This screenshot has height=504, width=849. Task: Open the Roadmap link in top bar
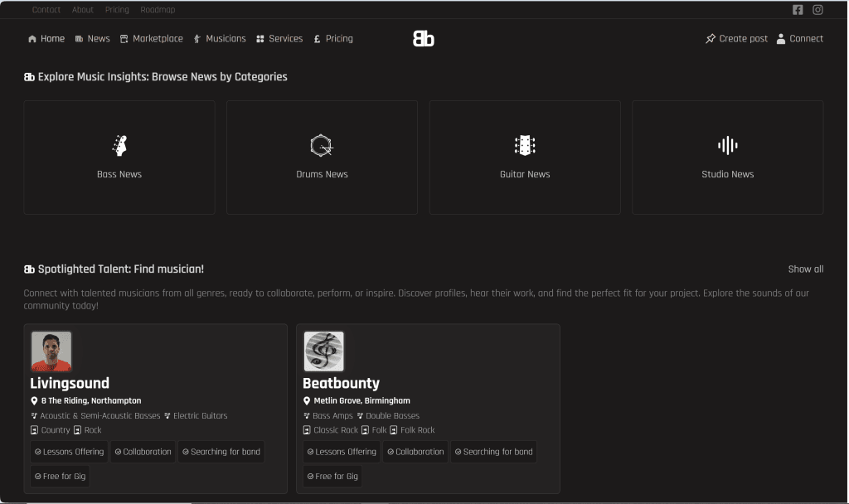tap(158, 10)
